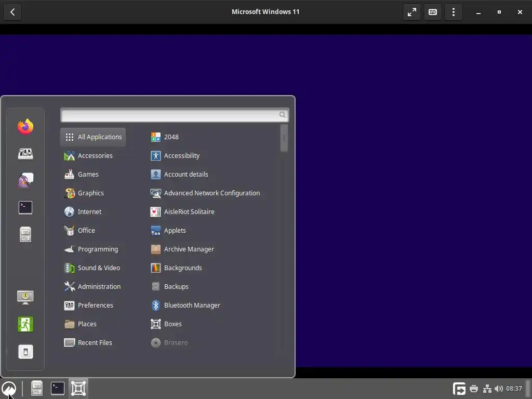The width and height of the screenshot is (532, 399).
Task: Open Advanced Network Configuration
Action: [x=212, y=193]
